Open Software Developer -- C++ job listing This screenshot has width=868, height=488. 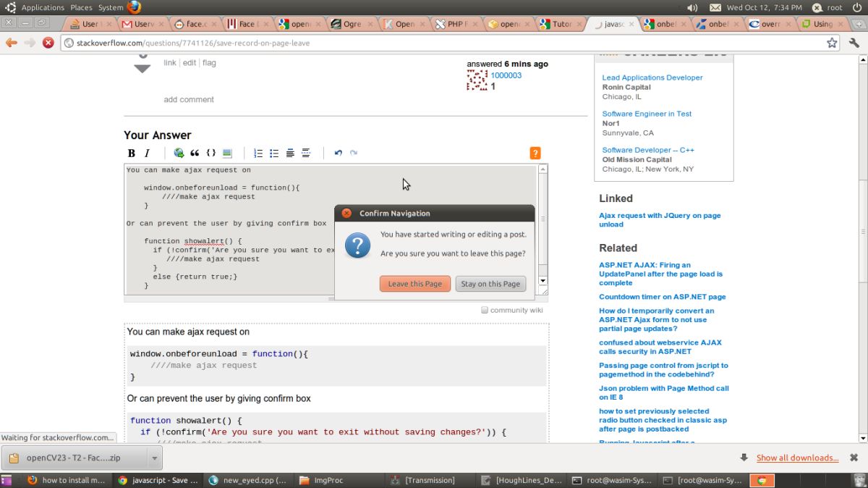pyautogui.click(x=648, y=150)
